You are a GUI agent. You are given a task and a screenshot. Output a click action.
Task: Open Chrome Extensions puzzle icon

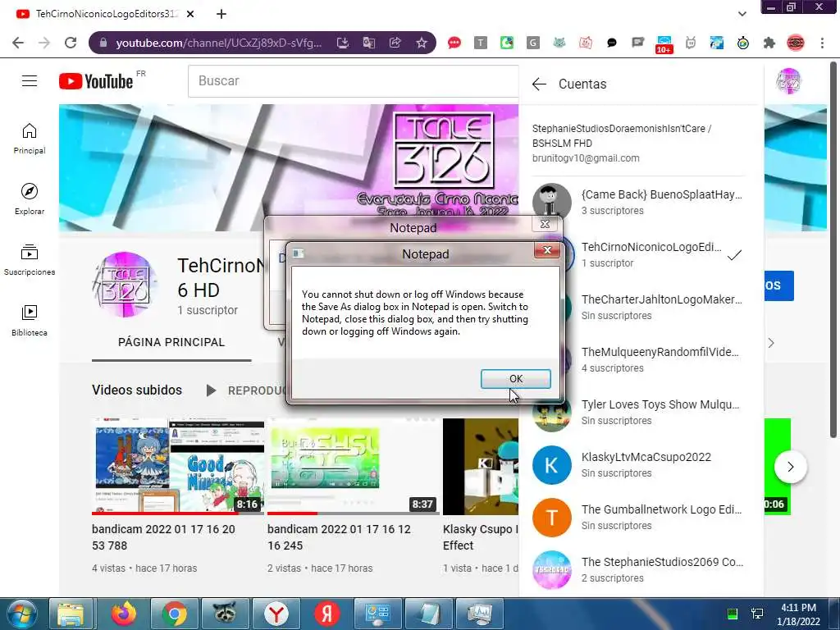coord(769,43)
